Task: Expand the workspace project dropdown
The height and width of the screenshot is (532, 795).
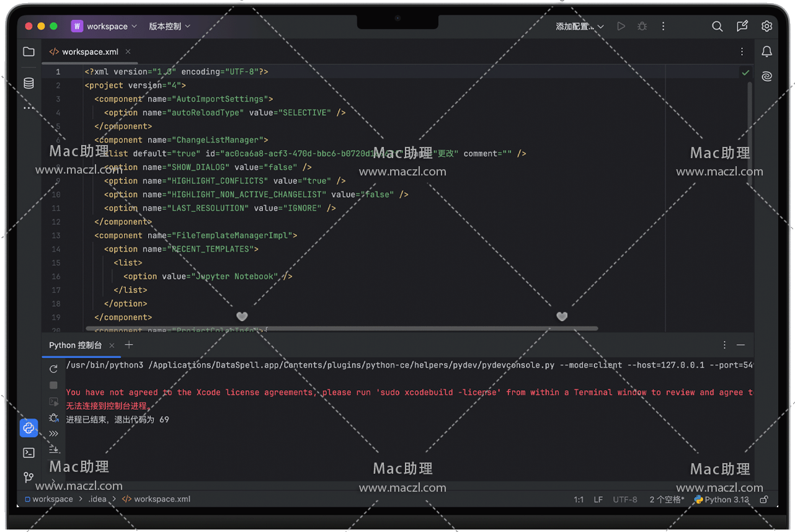Action: [x=105, y=26]
